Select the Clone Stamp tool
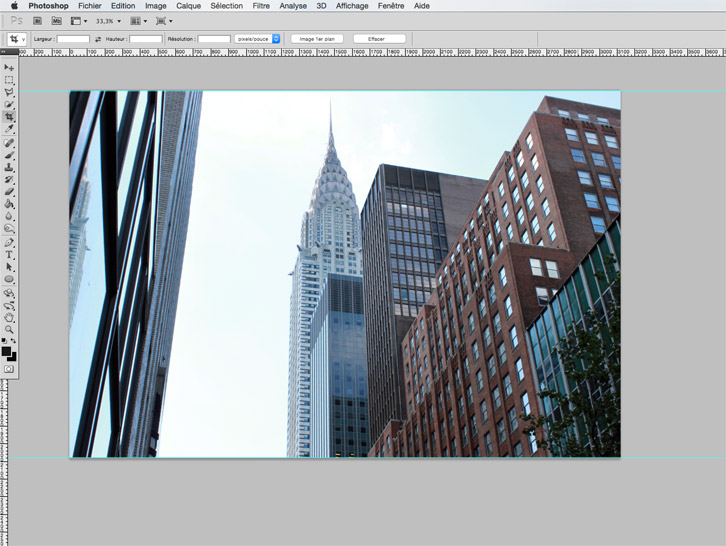 (9, 168)
